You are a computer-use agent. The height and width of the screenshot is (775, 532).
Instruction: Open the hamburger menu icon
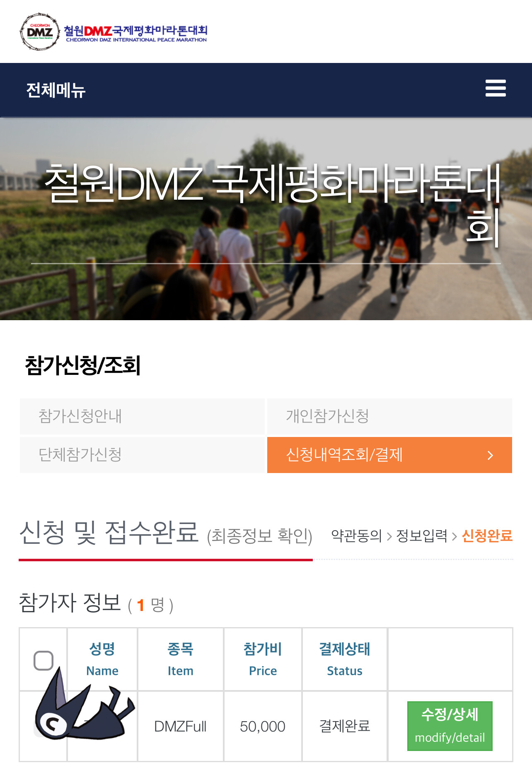click(496, 88)
